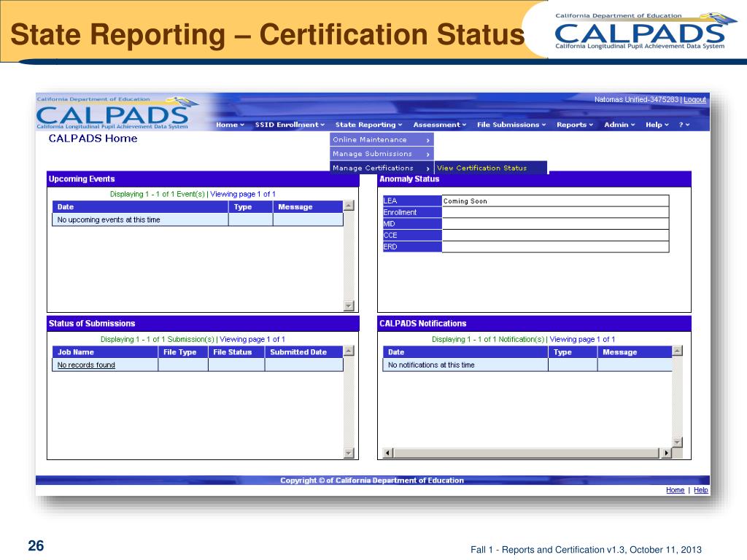Screen dimensions: 747x560
Task: Click the footer Home link
Action: click(675, 490)
